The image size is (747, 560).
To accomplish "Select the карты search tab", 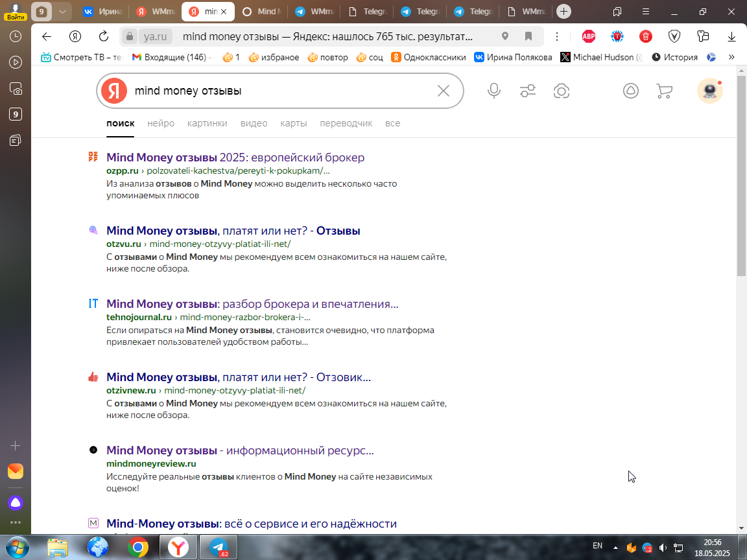I will tap(294, 123).
